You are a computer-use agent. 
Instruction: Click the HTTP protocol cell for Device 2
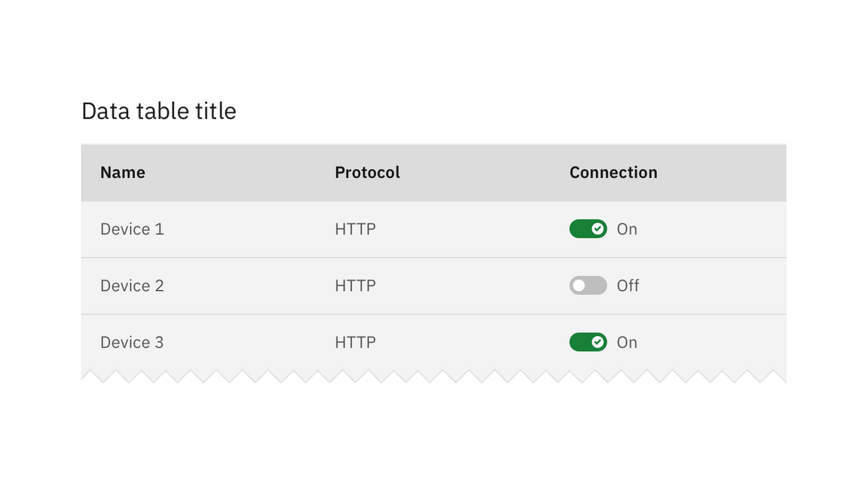[355, 286]
